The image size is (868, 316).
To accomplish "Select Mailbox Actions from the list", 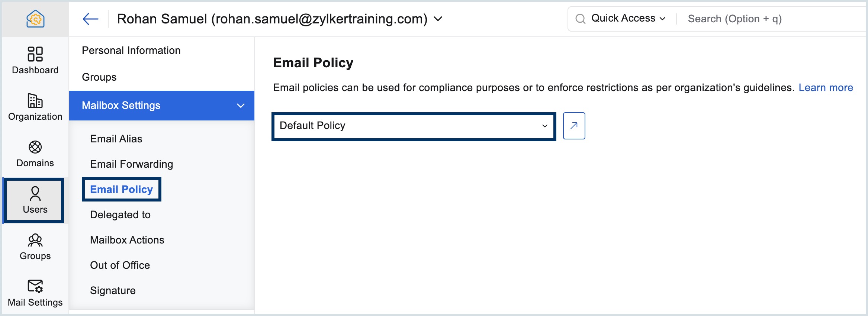I will coord(127,240).
